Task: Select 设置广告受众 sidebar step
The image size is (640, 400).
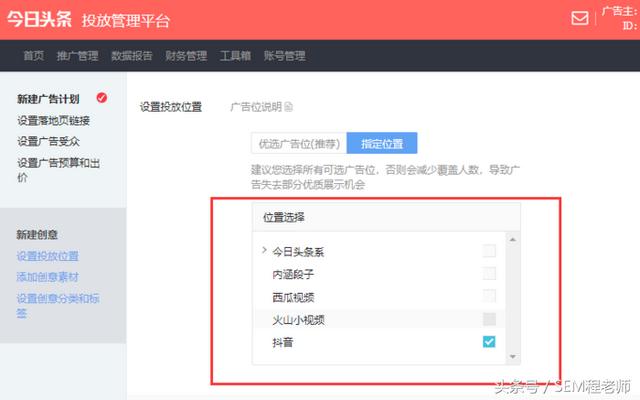Action: coord(49,142)
